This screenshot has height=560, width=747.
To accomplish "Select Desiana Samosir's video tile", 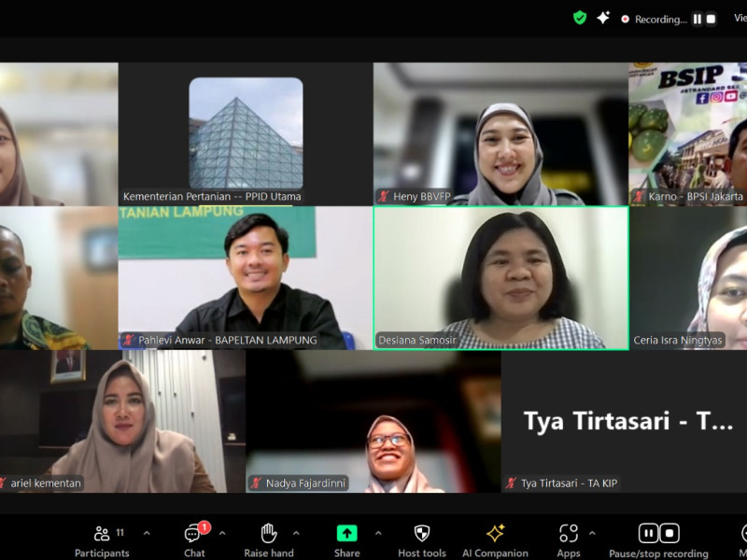I will 500,278.
